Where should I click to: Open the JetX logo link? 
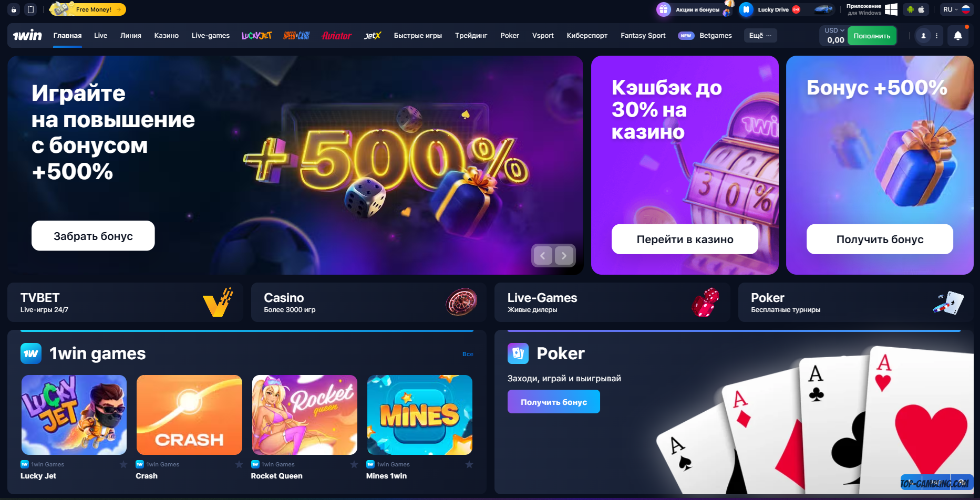tap(372, 36)
